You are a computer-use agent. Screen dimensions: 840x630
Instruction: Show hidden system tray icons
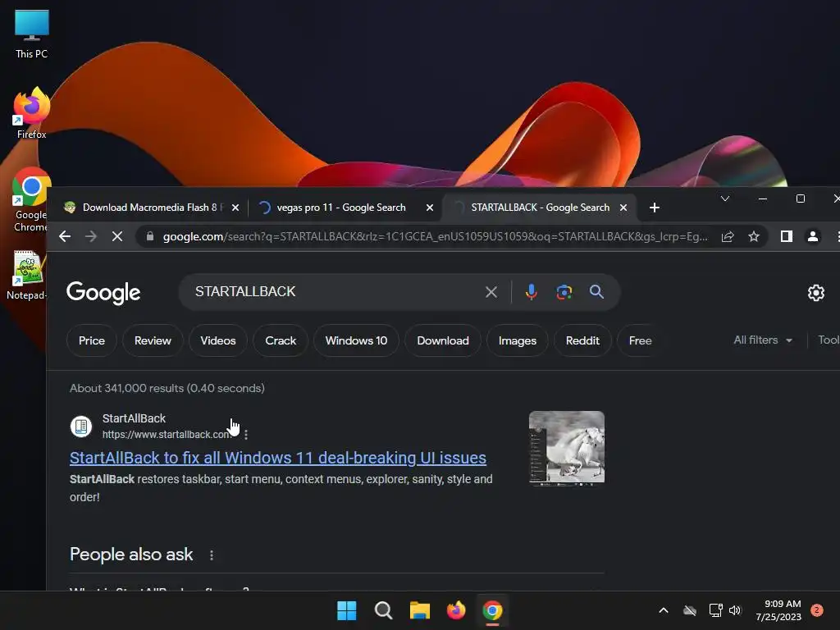click(663, 610)
